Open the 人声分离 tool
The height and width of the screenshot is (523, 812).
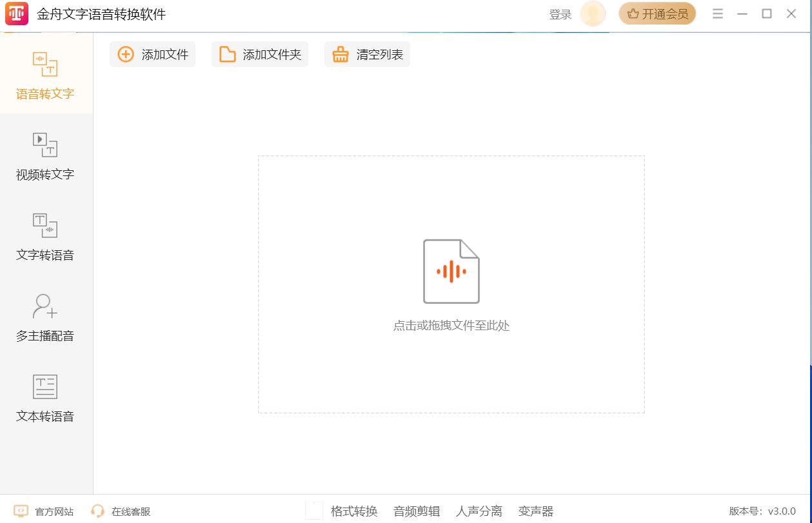tap(479, 511)
